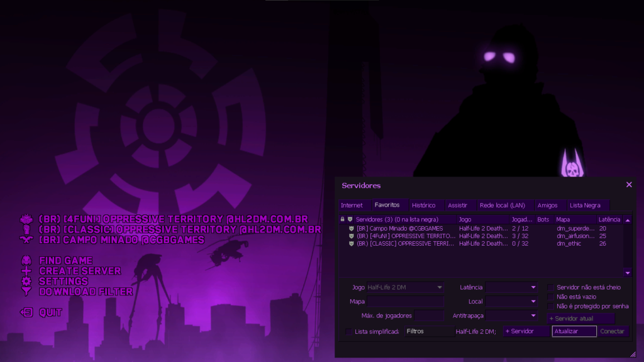Click the server list scroll up arrow
Image resolution: width=644 pixels, height=362 pixels.
(628, 220)
